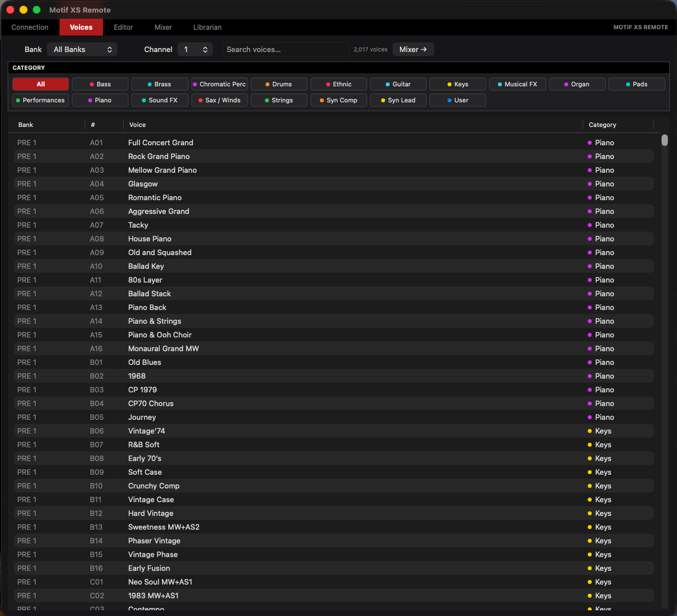Choose the Sweetness MW+AS2 voice
Viewport: 677px width, 616px height.
point(333,527)
